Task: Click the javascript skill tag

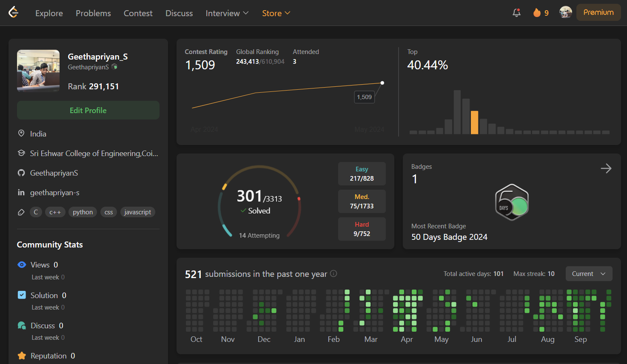Action: [x=137, y=212]
